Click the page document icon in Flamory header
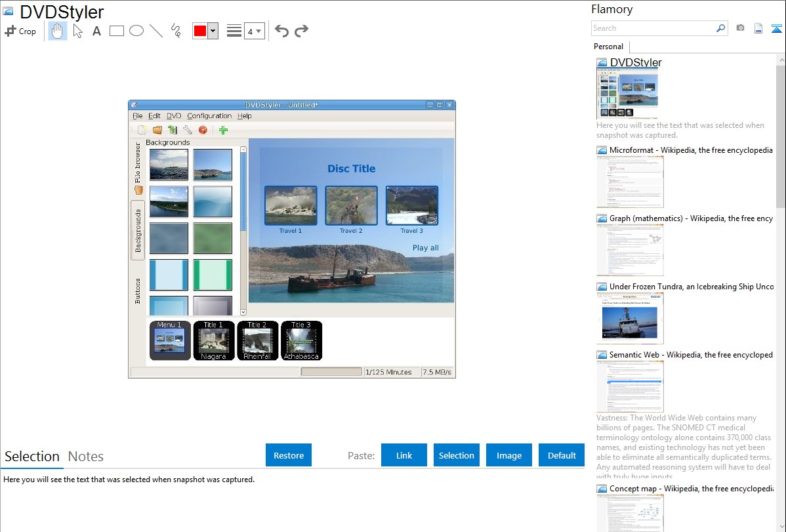 point(758,28)
